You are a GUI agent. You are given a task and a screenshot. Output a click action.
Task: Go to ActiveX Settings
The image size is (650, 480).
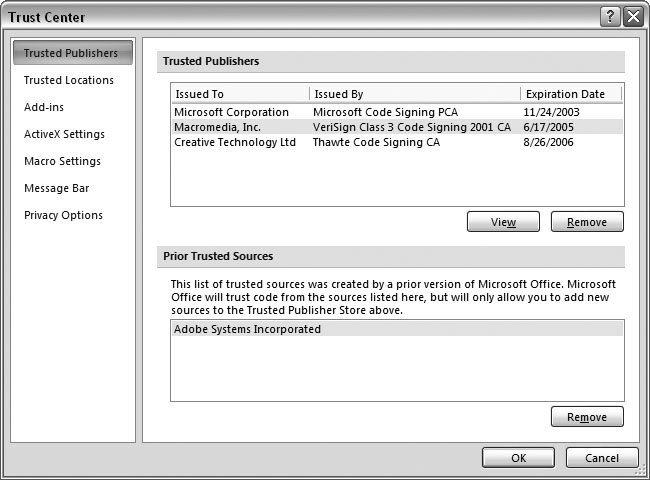(64, 134)
